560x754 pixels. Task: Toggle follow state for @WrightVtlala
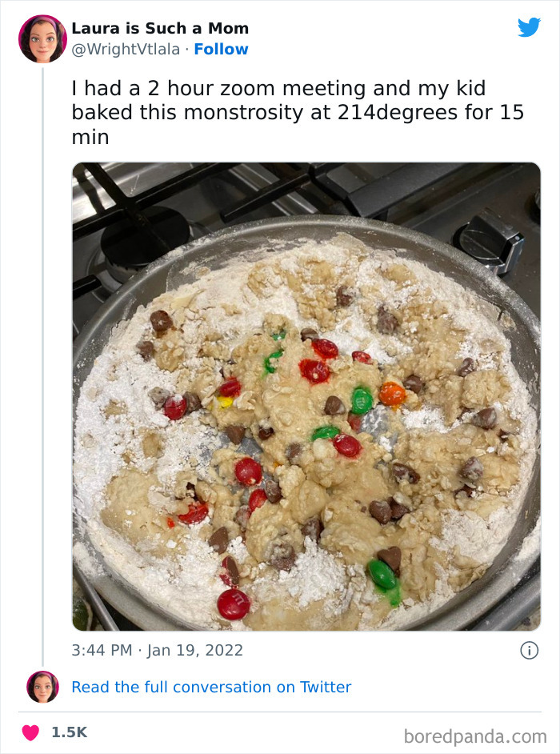click(222, 49)
